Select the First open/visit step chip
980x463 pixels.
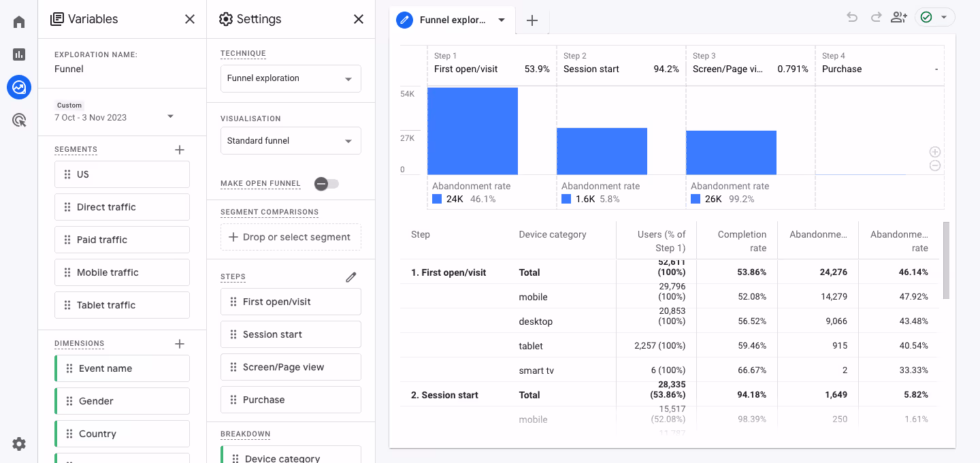tap(291, 302)
